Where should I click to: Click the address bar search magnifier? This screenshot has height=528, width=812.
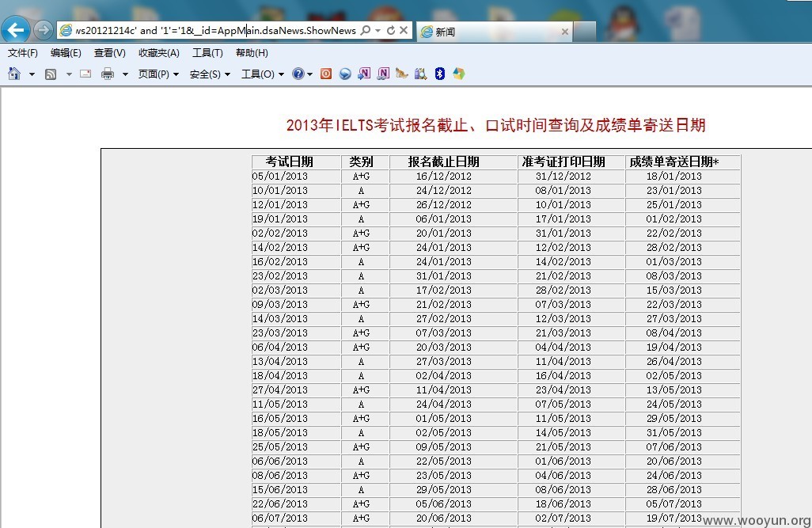coord(366,31)
